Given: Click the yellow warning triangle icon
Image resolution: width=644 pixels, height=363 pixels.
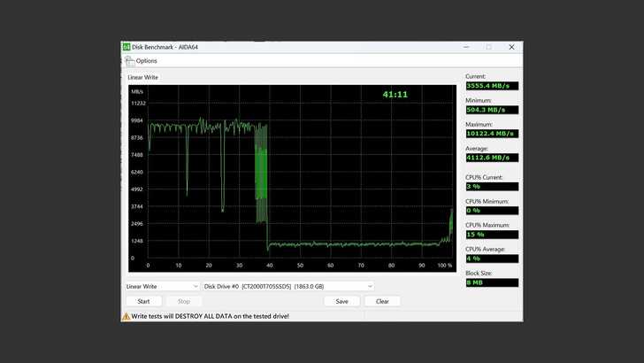Looking at the screenshot, I should click(126, 316).
